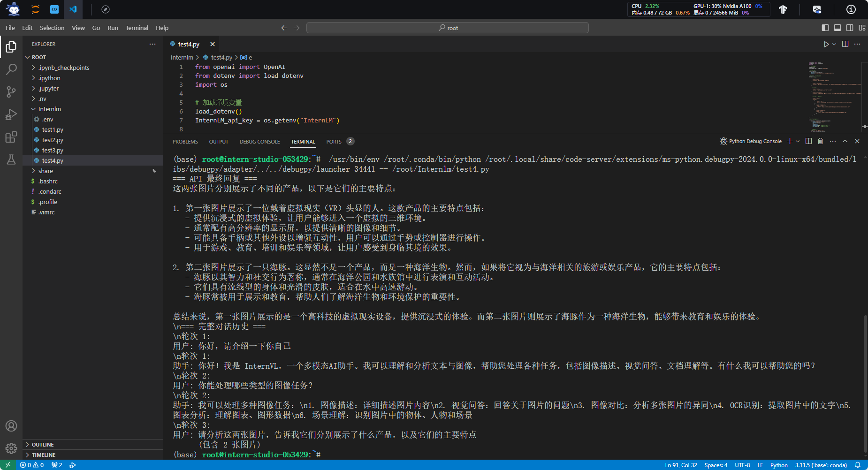Open the Search view in activity bar
This screenshot has width=868, height=470.
tap(11, 69)
